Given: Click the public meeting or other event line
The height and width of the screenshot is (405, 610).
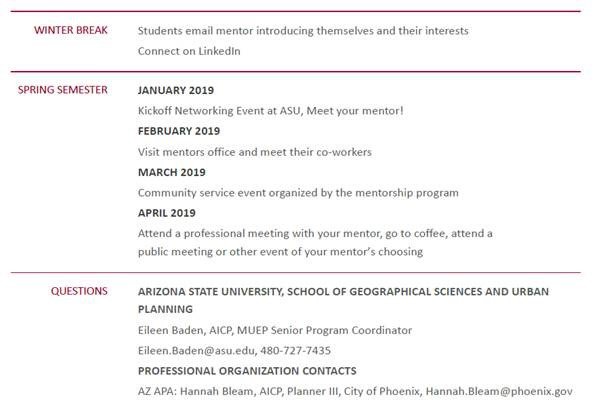Looking at the screenshot, I should pos(280,252).
